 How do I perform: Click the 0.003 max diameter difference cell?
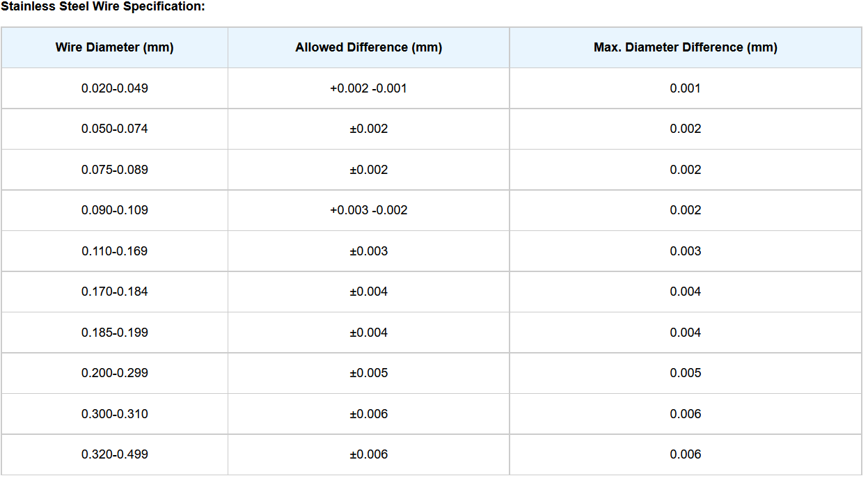tap(685, 251)
